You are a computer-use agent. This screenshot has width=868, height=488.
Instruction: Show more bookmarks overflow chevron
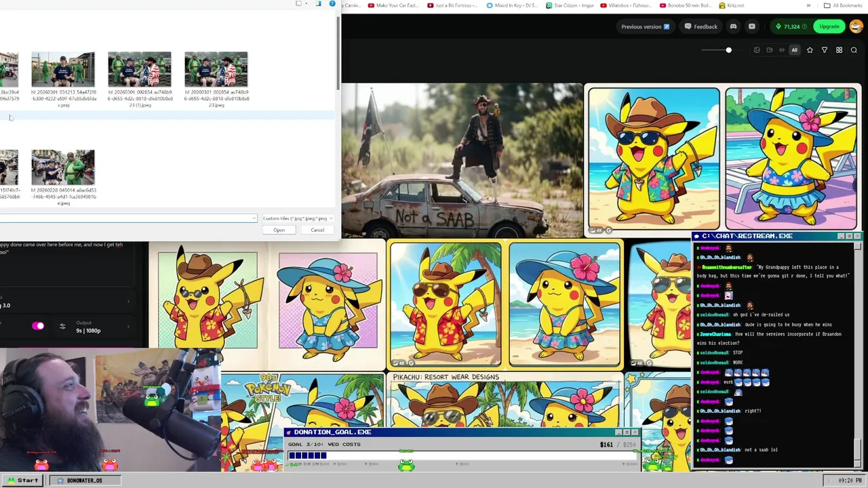[x=808, y=5]
